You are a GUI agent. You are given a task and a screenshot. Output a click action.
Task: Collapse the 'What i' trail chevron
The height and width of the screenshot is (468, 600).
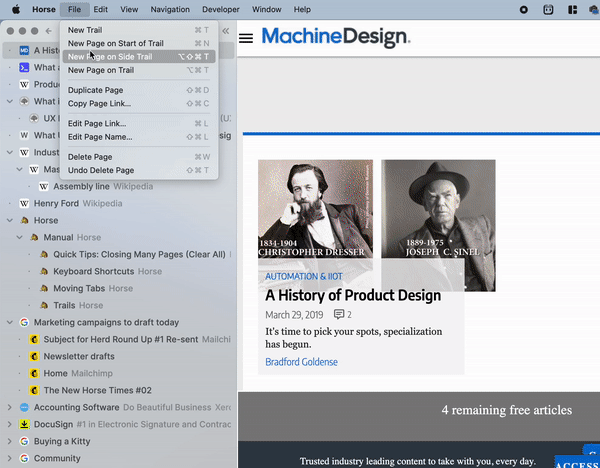pyautogui.click(x=10, y=101)
